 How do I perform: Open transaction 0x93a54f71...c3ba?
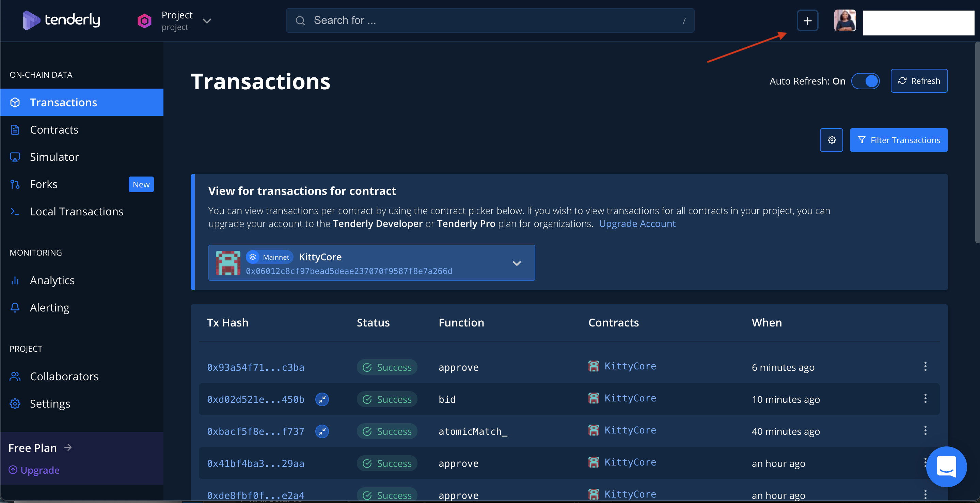256,367
